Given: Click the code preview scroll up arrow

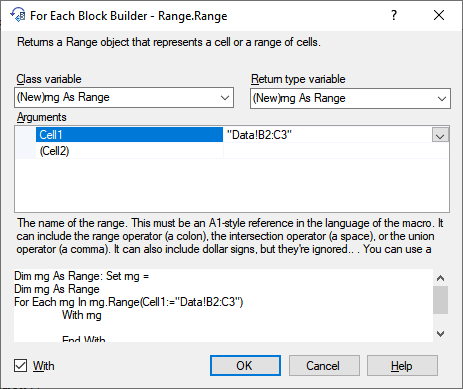Looking at the screenshot, I should pos(440,278).
